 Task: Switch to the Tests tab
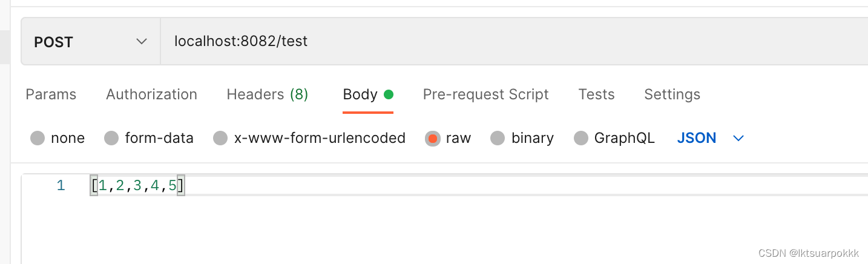[596, 94]
